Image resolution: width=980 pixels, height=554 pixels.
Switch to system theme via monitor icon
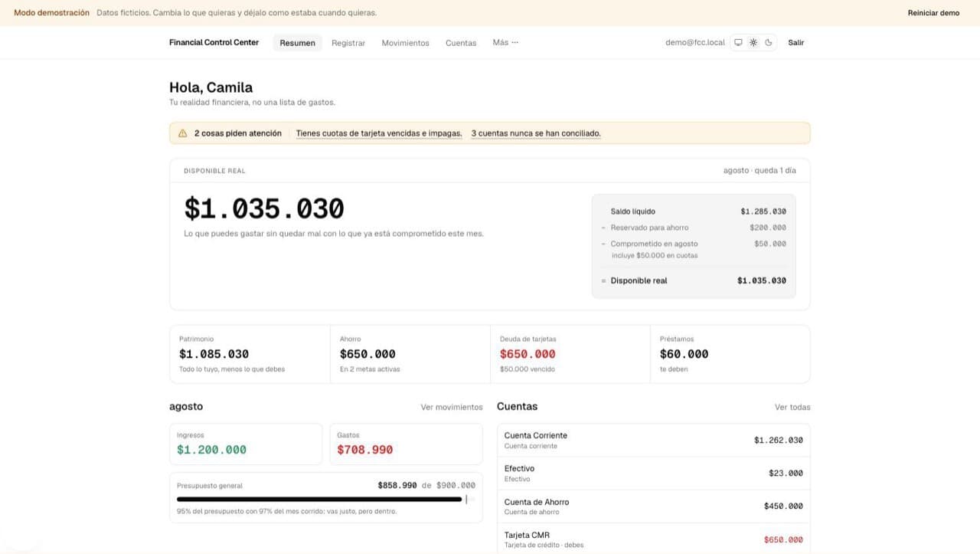(x=738, y=43)
